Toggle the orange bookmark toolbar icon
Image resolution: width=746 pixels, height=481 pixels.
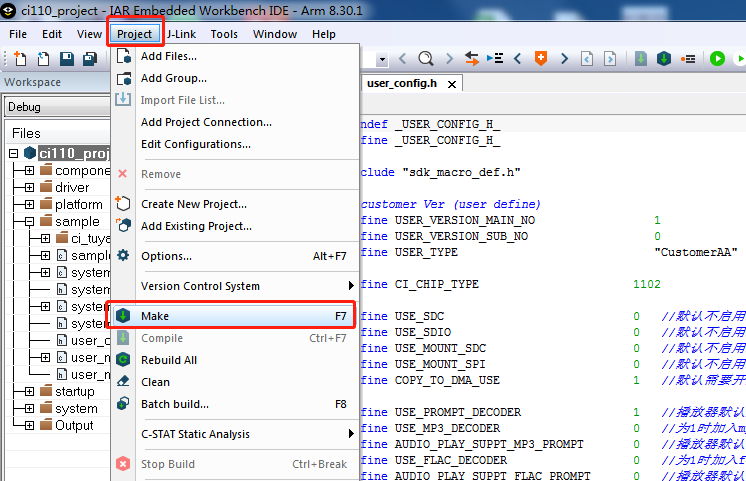click(541, 59)
